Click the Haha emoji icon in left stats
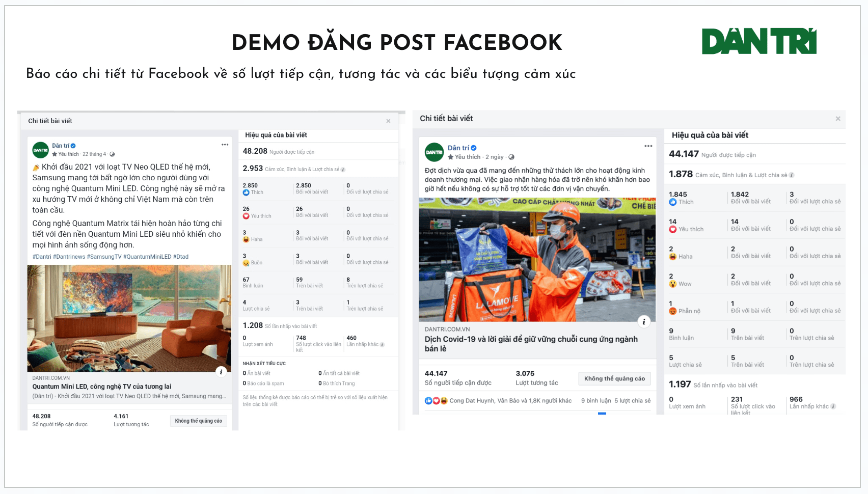The width and height of the screenshot is (868, 494). click(x=246, y=239)
